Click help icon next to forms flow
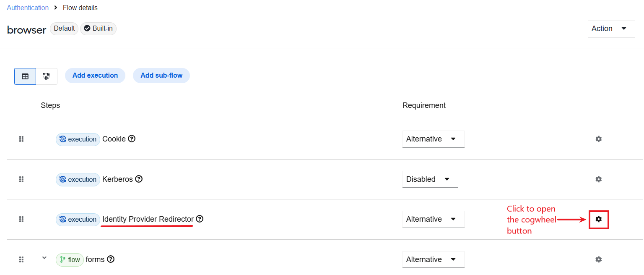Screen dimensions: 644x275 point(111,259)
